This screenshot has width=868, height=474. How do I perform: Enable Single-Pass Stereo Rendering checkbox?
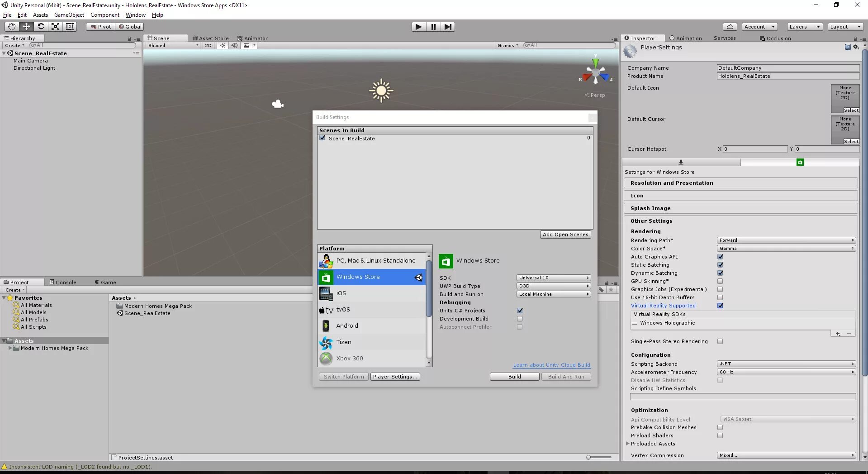point(720,341)
